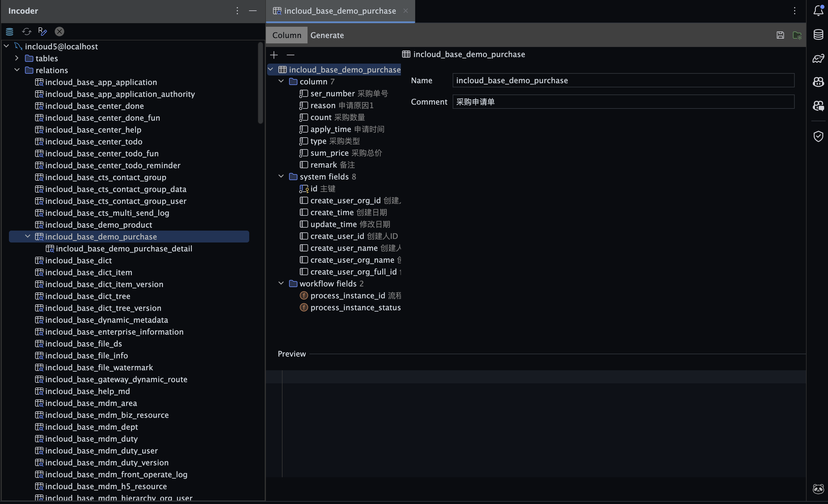
Task: Toggle the remark 备注 column checkbox
Action: (304, 165)
